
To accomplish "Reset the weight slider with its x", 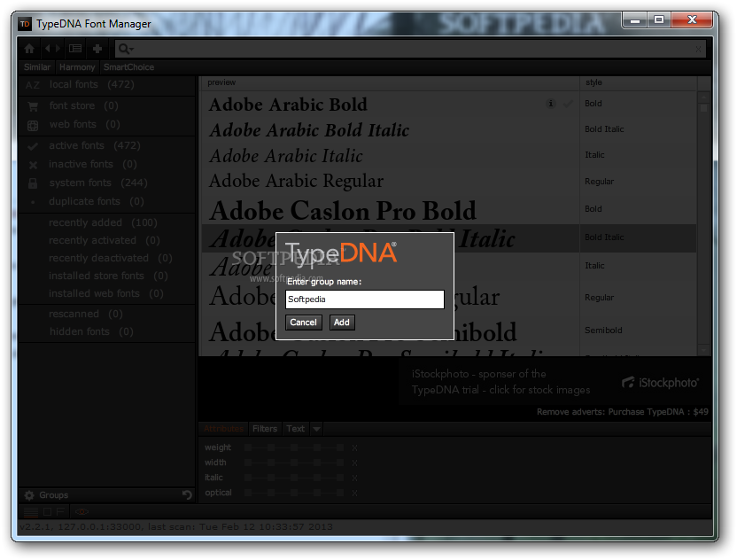I will (354, 448).
